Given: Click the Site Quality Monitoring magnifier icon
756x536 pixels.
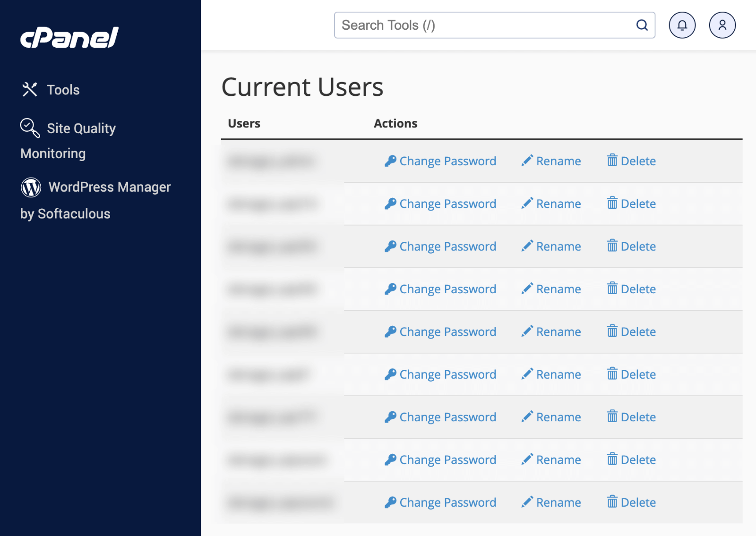Looking at the screenshot, I should pos(28,128).
